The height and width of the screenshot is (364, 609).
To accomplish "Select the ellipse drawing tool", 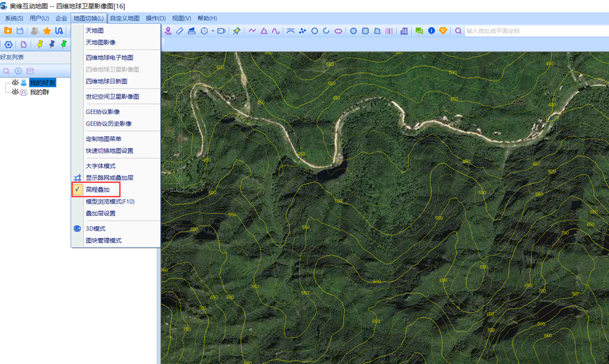I will pyautogui.click(x=338, y=31).
